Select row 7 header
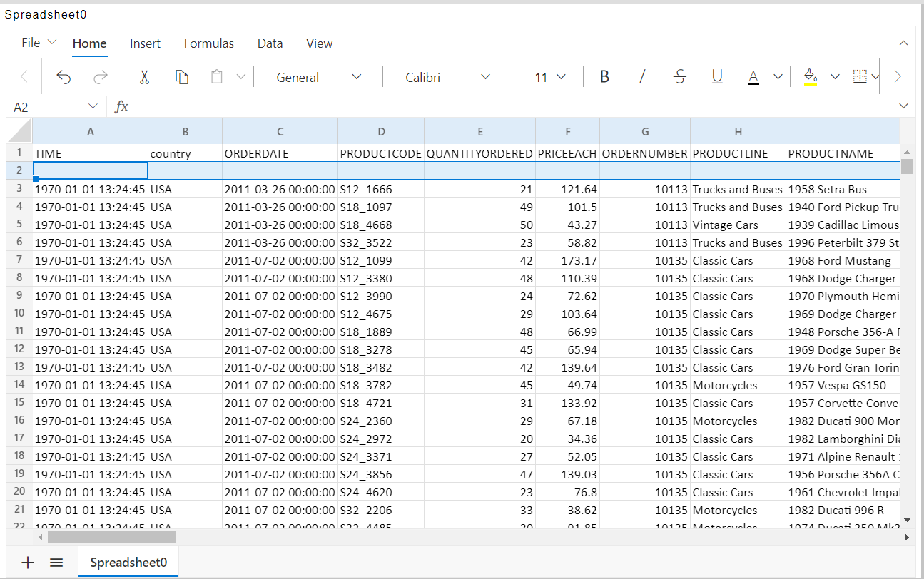 (20, 260)
